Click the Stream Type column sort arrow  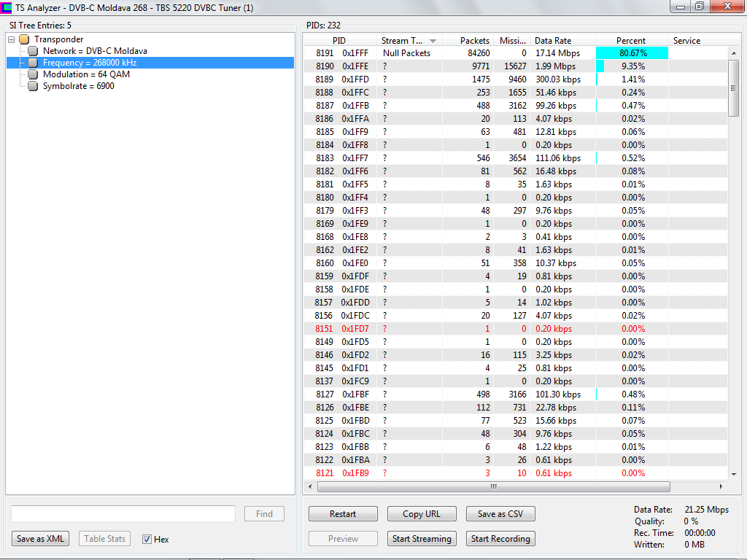[x=433, y=41]
